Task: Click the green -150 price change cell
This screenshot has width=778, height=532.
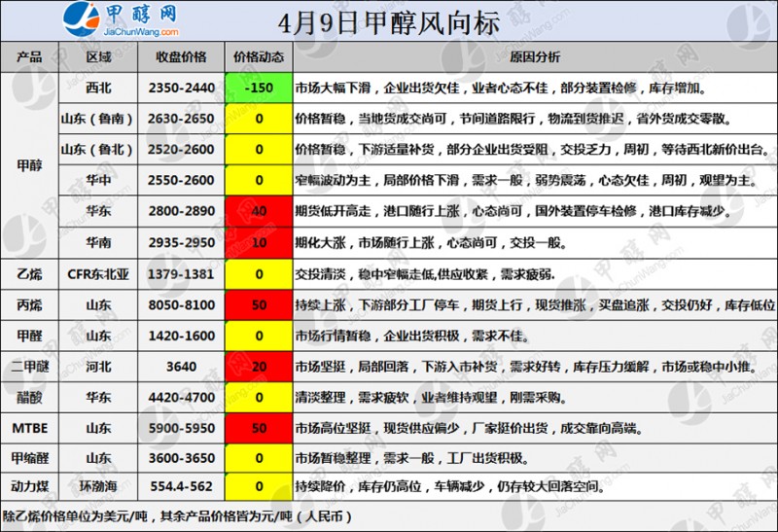Action: 259,88
